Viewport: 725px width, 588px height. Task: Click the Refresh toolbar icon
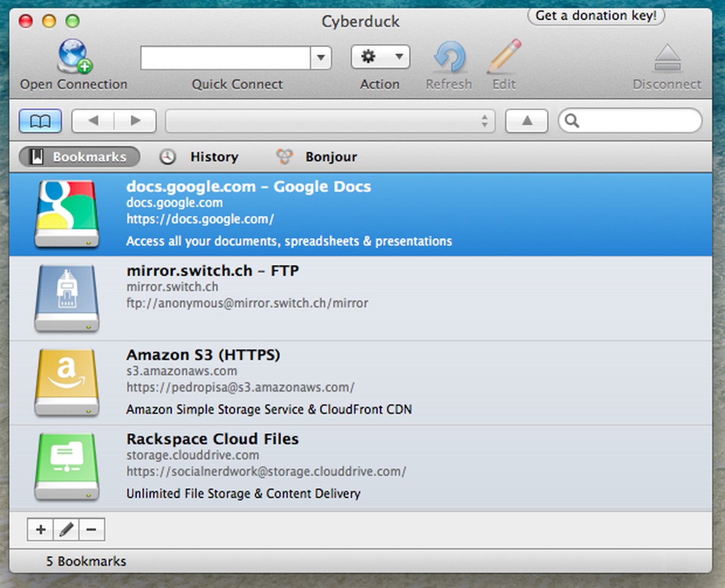pyautogui.click(x=448, y=56)
